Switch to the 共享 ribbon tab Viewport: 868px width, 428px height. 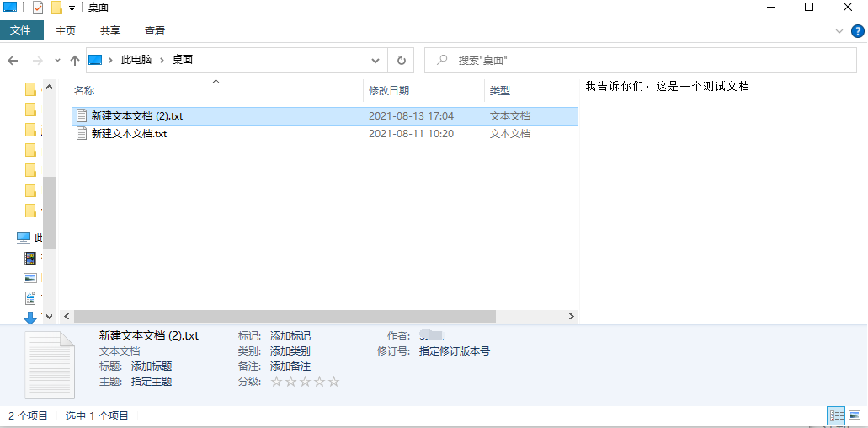(110, 30)
